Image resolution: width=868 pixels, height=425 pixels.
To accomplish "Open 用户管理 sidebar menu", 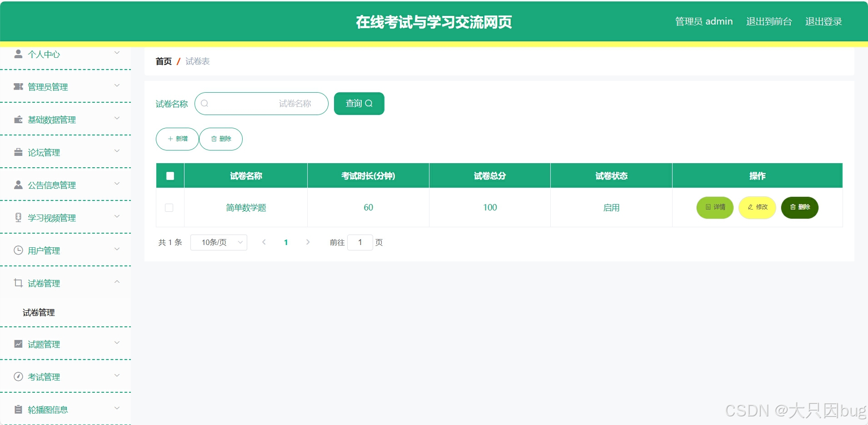I will (65, 250).
